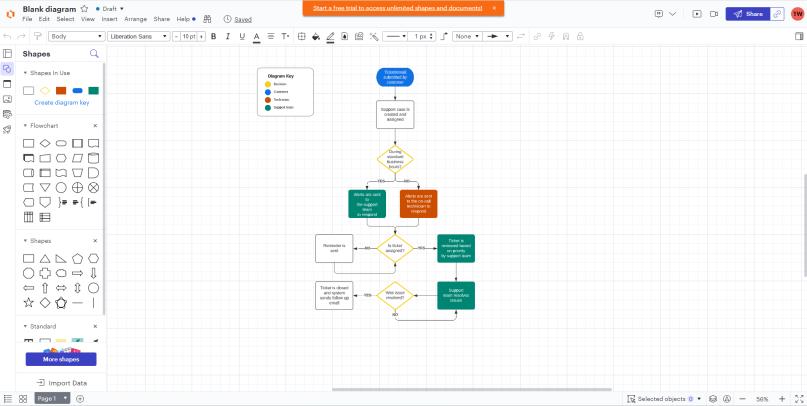Toggle underline formatting
The width and height of the screenshot is (807, 406).
pyautogui.click(x=242, y=37)
